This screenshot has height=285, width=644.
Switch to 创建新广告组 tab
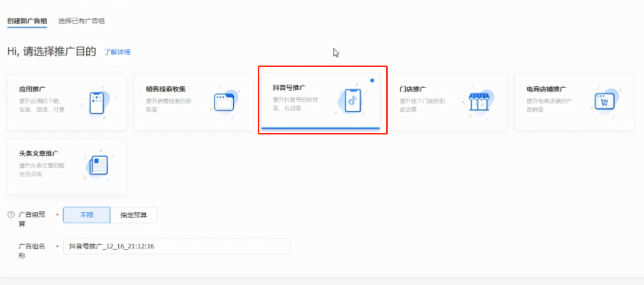pos(27,21)
